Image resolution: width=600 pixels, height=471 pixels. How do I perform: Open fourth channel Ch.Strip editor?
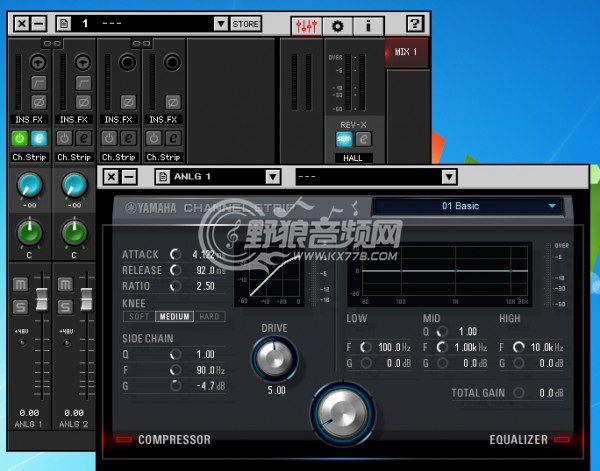[x=173, y=138]
